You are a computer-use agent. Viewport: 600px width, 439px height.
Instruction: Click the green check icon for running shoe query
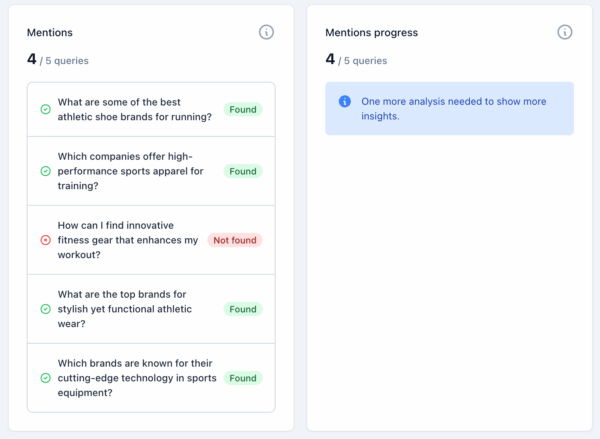45,109
